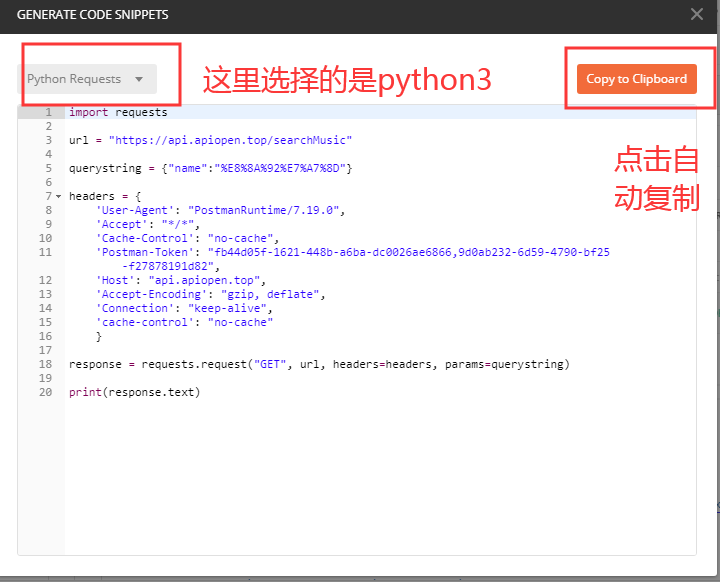Click the searchMusic URL string

230,140
